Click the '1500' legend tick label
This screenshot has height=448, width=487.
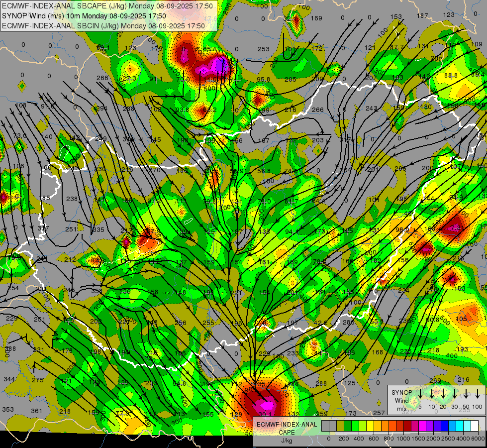pyautogui.click(x=418, y=439)
